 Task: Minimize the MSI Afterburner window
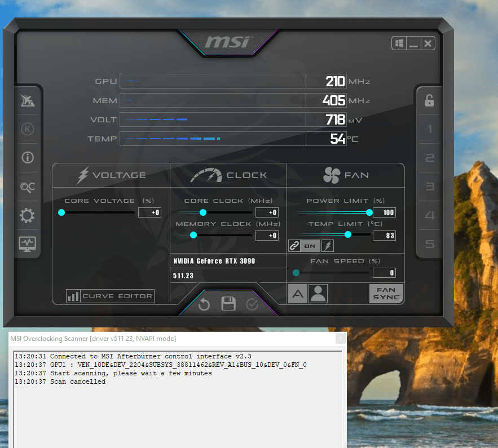coord(413,43)
